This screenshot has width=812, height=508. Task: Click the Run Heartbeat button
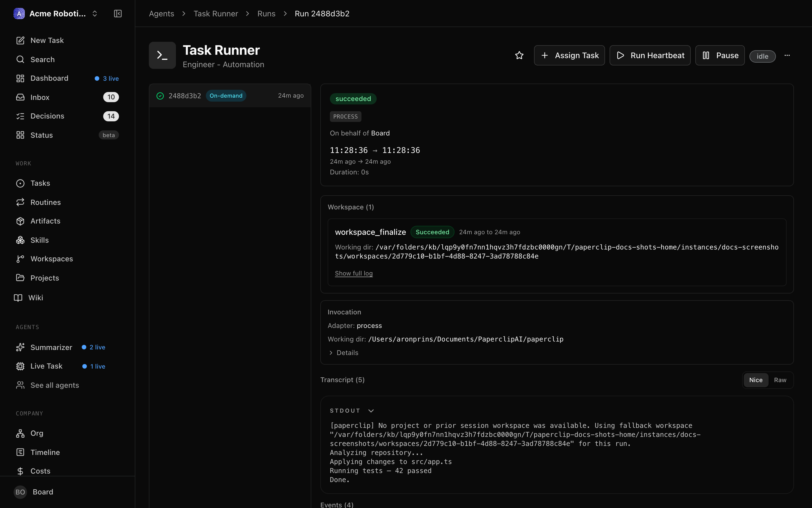(x=650, y=55)
